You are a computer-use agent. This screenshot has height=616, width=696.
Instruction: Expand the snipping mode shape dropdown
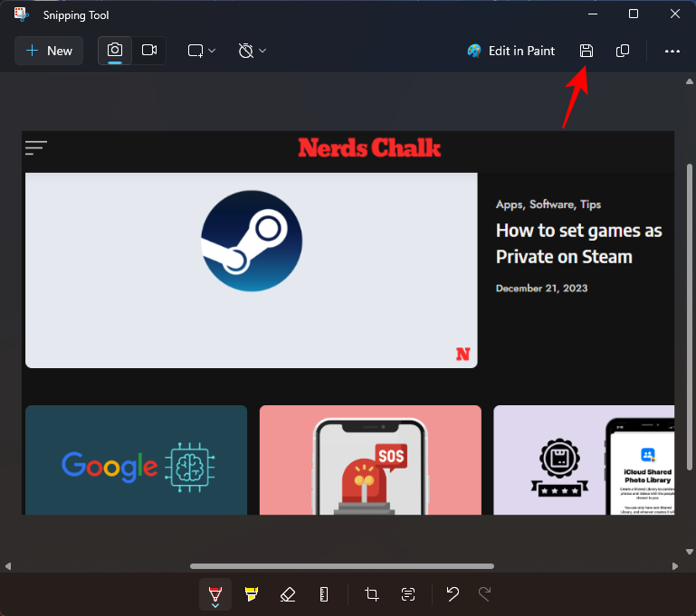click(202, 51)
